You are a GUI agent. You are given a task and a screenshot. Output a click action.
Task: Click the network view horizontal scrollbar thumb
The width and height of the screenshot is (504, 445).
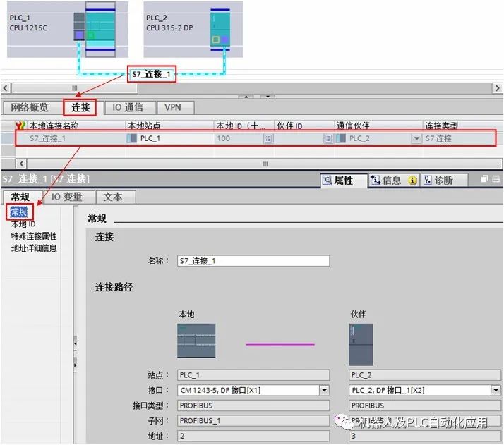pyautogui.click(x=75, y=88)
